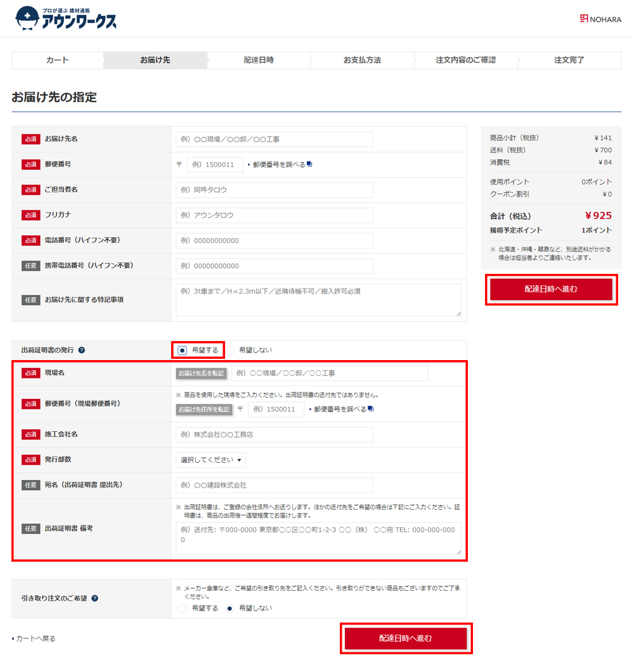The height and width of the screenshot is (672, 634).
Task: Select 希望する for 出荷証明書の発行
Action: [182, 351]
